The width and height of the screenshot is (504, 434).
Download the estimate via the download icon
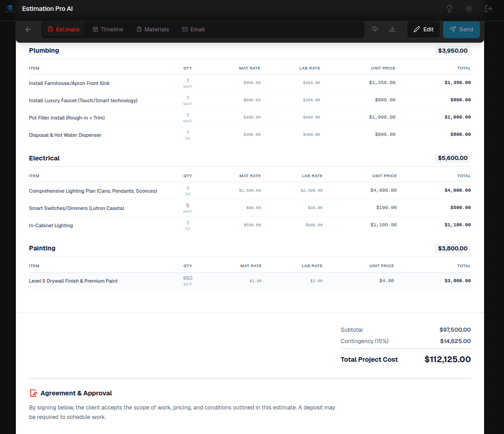pos(392,29)
